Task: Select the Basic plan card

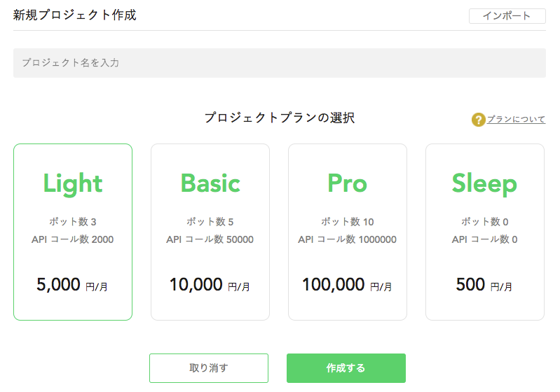Action: [x=210, y=232]
